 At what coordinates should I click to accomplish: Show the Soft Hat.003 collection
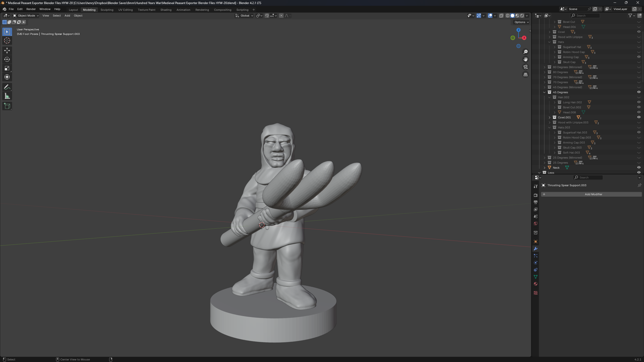click(x=639, y=153)
